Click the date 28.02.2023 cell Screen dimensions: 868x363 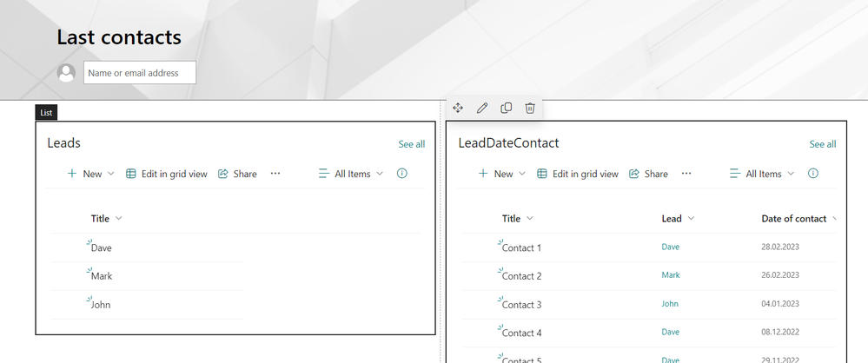[780, 247]
